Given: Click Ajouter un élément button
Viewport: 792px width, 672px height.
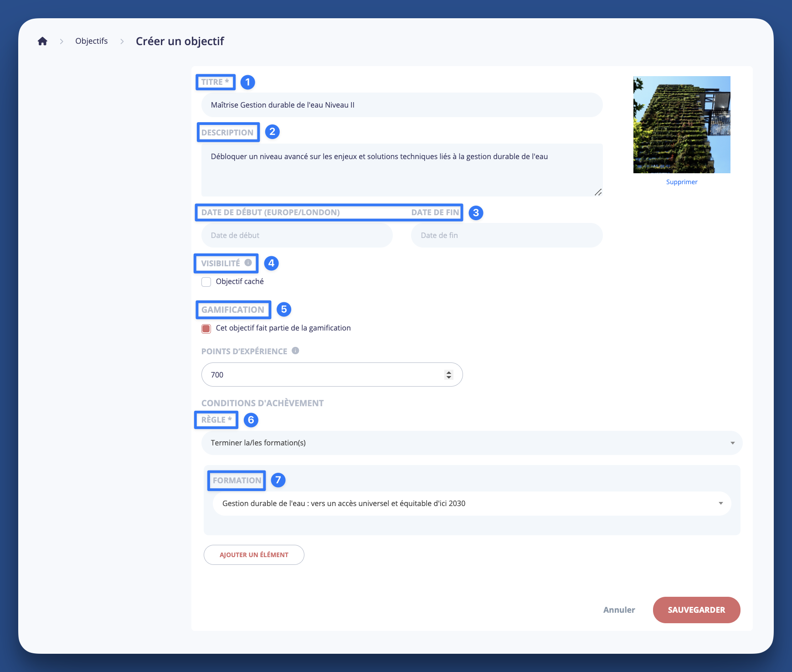Looking at the screenshot, I should coord(254,555).
